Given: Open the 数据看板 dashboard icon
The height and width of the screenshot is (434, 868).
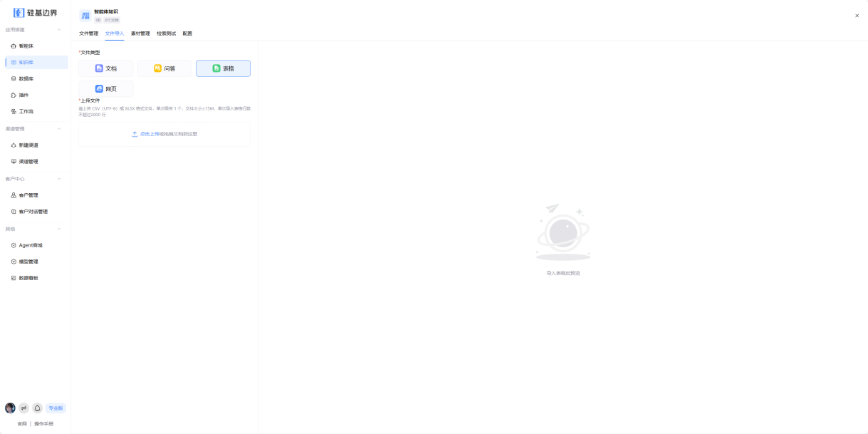Looking at the screenshot, I should 14,278.
